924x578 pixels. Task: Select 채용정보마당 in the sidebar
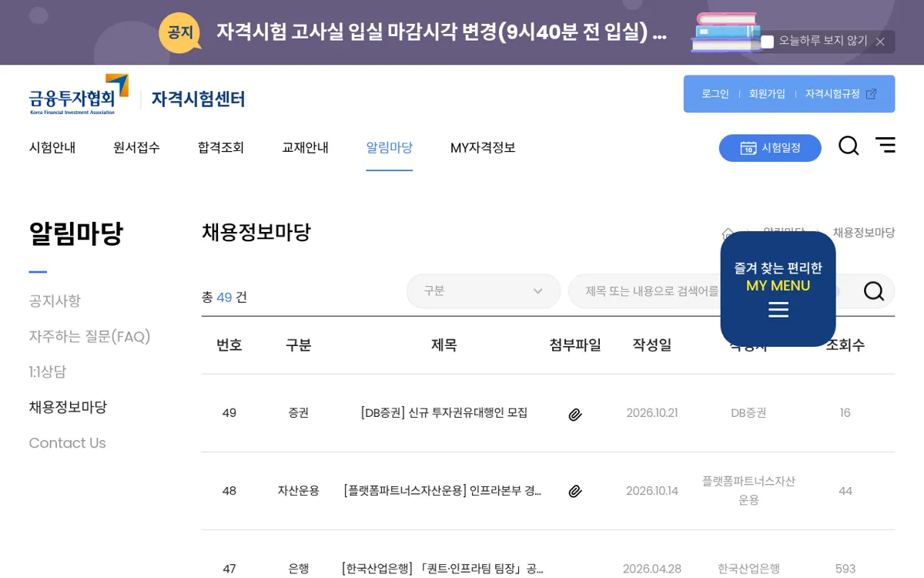pos(68,407)
